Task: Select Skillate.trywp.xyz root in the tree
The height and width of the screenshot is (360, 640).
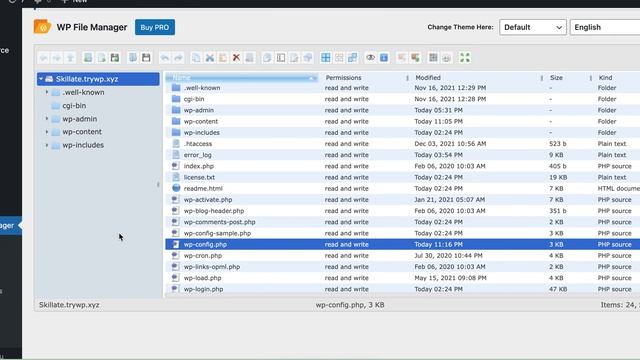Action: click(x=98, y=79)
